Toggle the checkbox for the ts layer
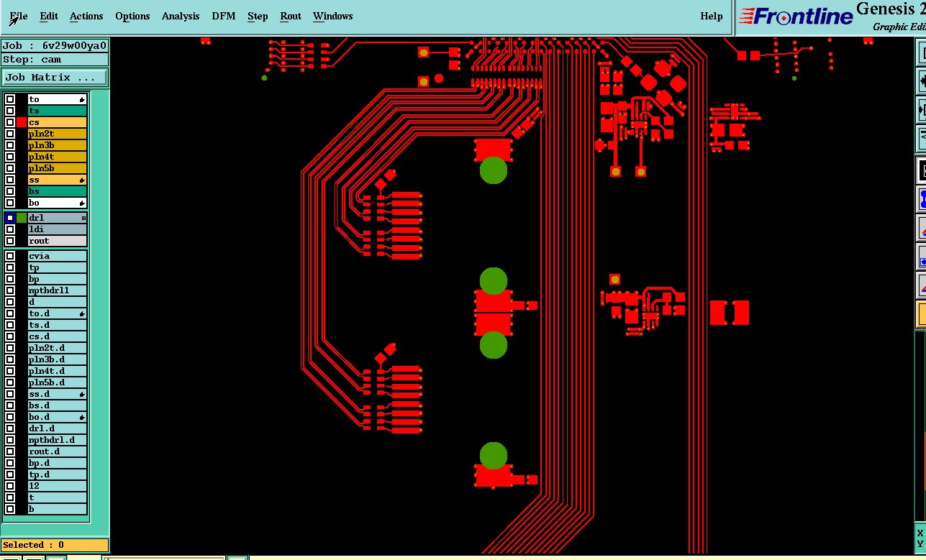 point(10,111)
